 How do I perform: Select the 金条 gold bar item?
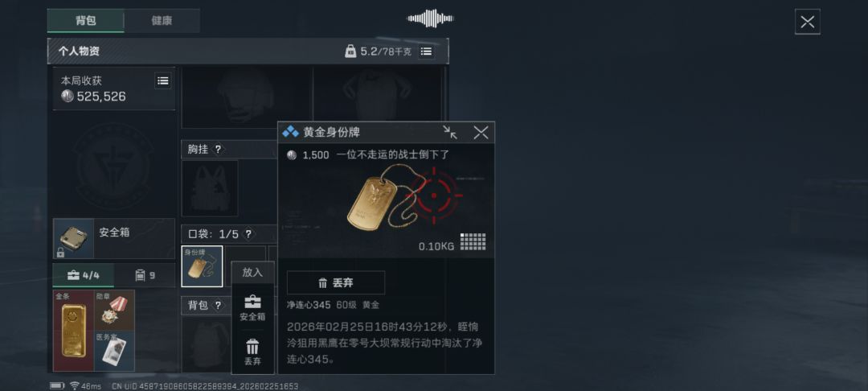pos(74,331)
